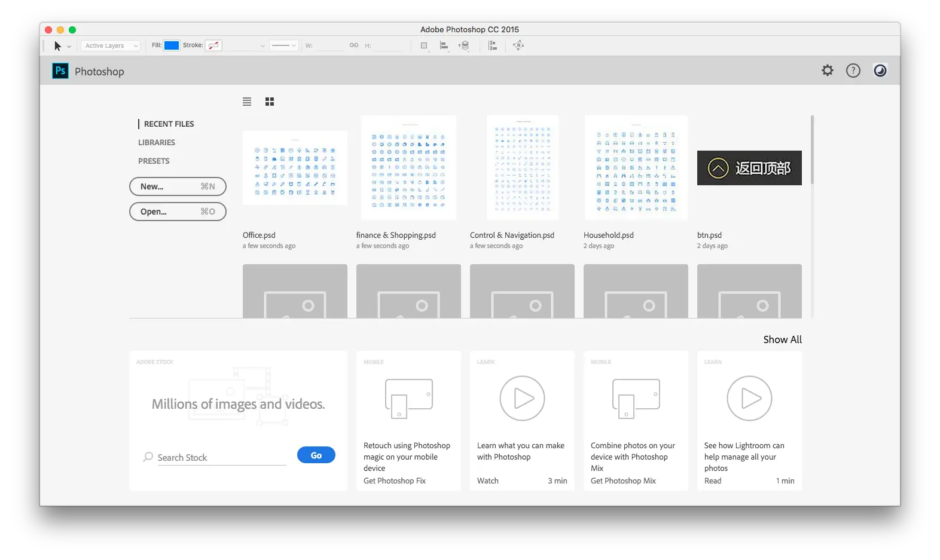
Task: Select the LIBRARIES tab
Action: (157, 142)
